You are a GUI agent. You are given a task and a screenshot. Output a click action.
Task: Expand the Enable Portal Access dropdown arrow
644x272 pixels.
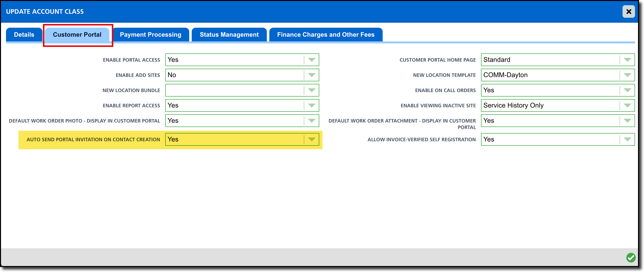(312, 60)
